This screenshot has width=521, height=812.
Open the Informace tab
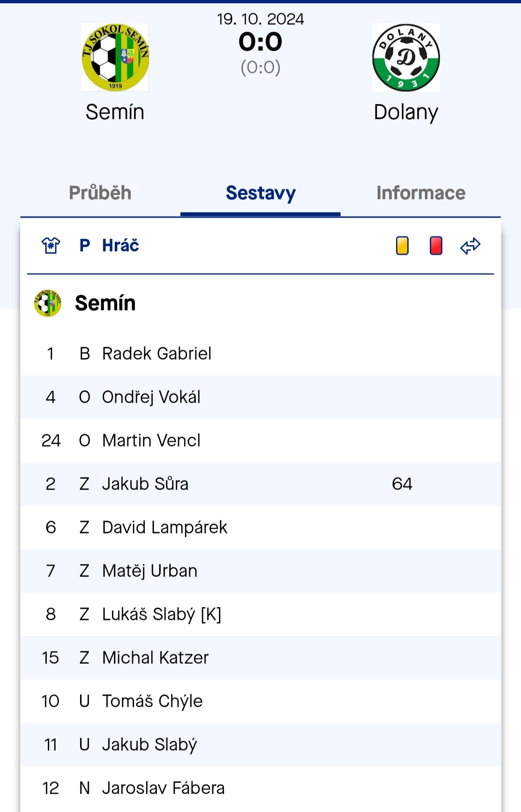[421, 193]
